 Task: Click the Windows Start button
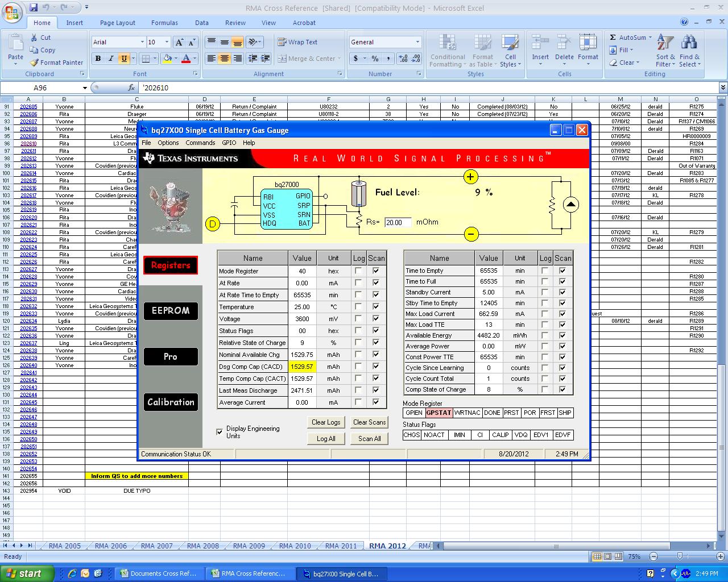(x=28, y=573)
